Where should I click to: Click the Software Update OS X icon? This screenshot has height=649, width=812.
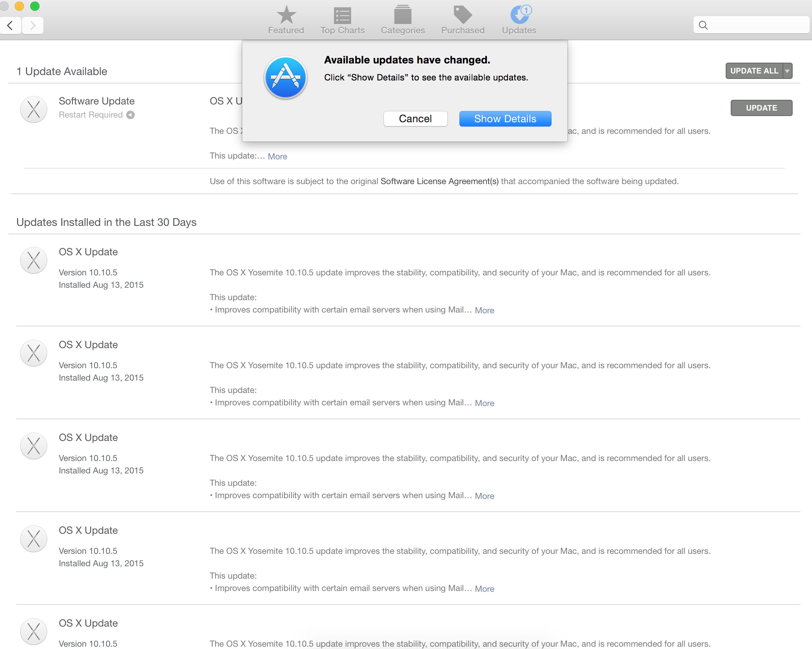click(34, 109)
